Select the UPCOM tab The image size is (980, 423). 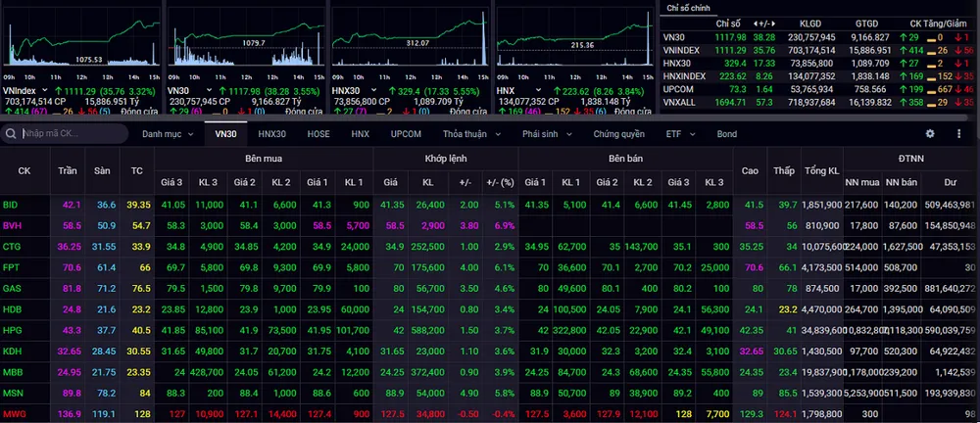(x=406, y=133)
